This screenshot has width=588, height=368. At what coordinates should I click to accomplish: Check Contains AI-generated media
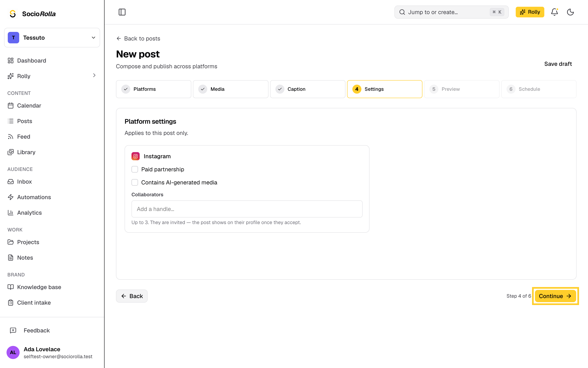pyautogui.click(x=135, y=182)
